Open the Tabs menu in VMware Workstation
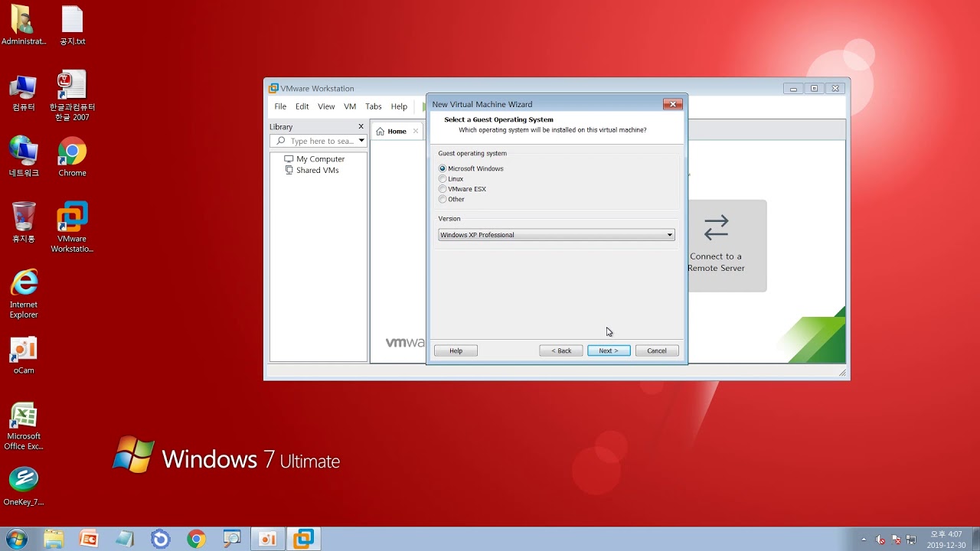The height and width of the screenshot is (551, 980). 374,106
